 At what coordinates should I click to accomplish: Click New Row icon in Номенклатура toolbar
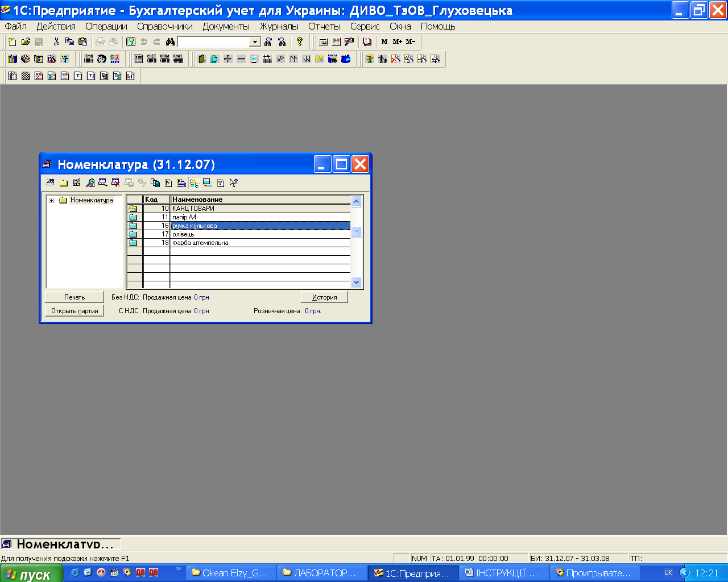click(50, 182)
